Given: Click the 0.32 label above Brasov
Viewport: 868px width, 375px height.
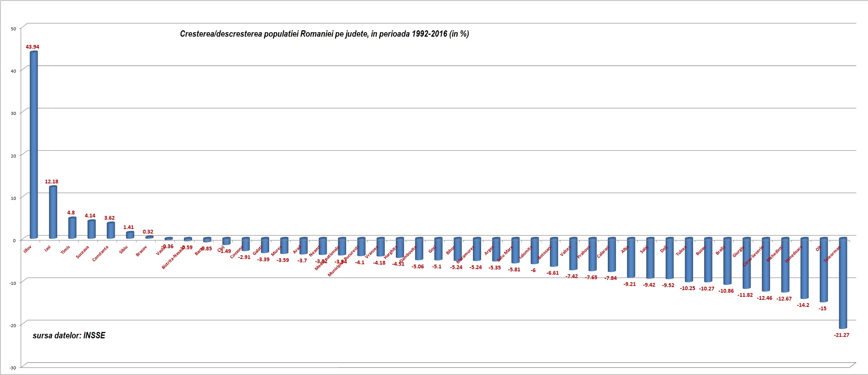Looking at the screenshot, I should (148, 232).
